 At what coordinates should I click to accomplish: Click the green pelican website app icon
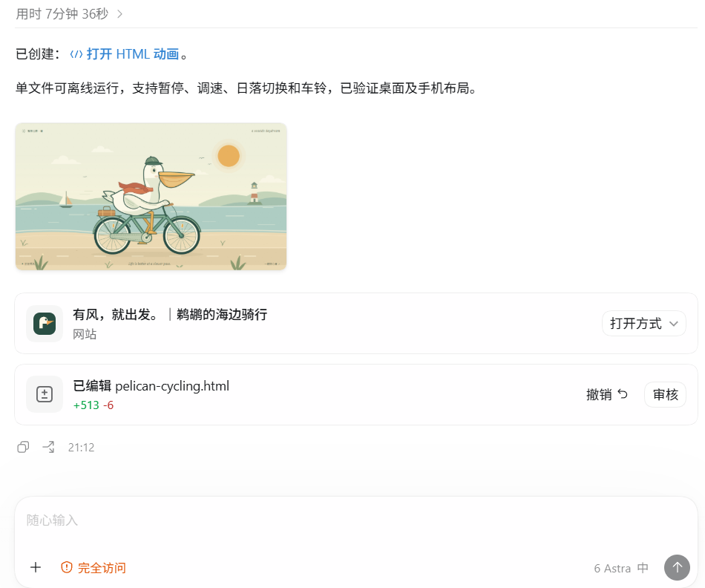pyautogui.click(x=45, y=324)
